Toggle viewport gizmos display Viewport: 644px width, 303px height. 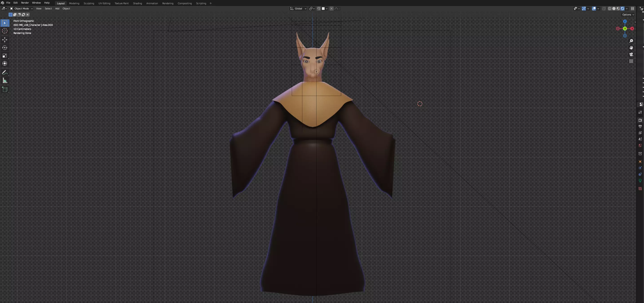[584, 9]
